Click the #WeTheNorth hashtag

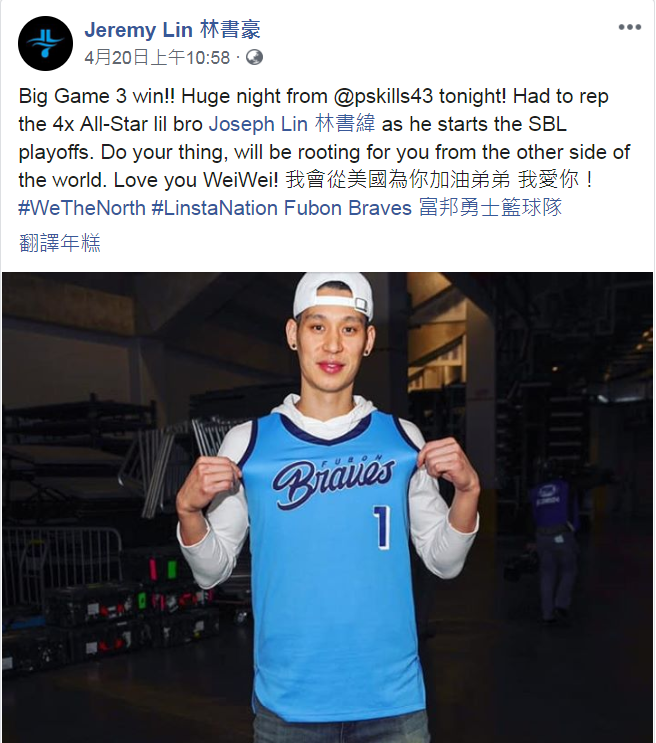tap(82, 208)
